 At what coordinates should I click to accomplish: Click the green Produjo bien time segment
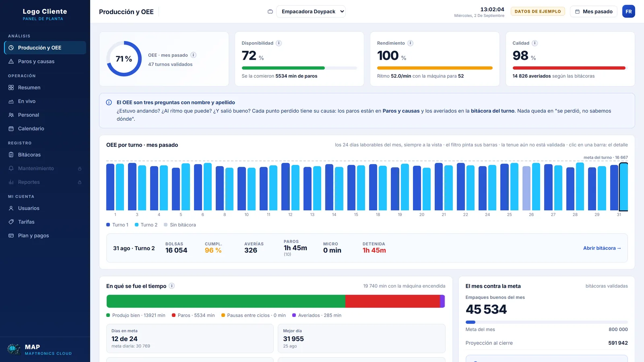tap(226, 301)
